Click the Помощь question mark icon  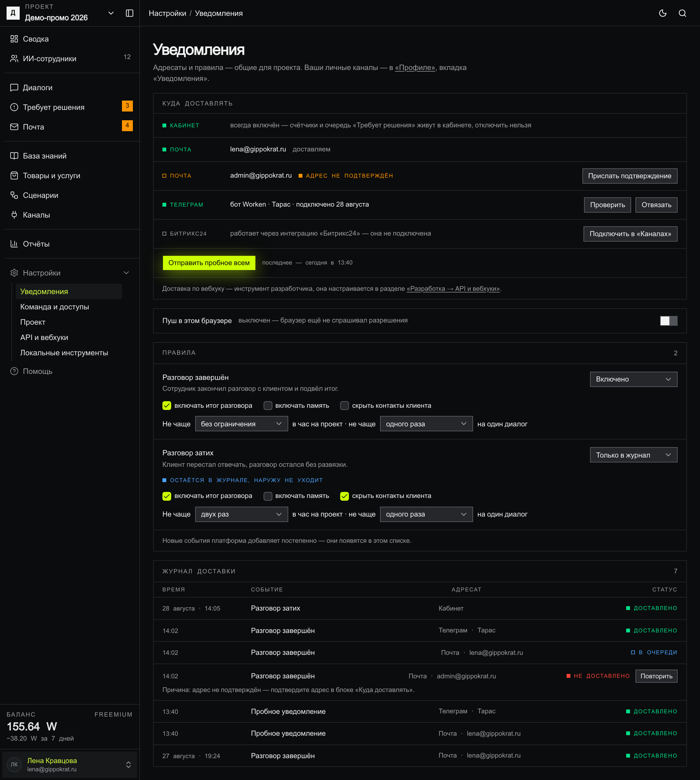click(14, 371)
